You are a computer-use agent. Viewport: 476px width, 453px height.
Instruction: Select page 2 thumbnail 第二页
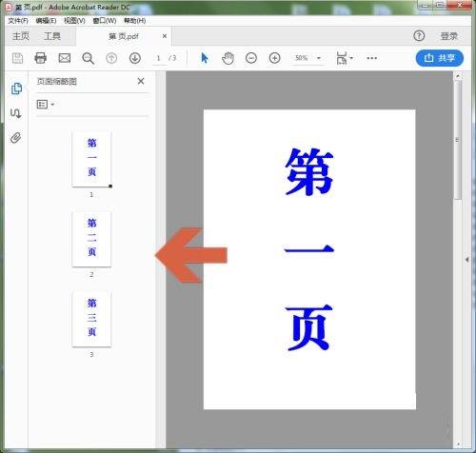click(91, 239)
